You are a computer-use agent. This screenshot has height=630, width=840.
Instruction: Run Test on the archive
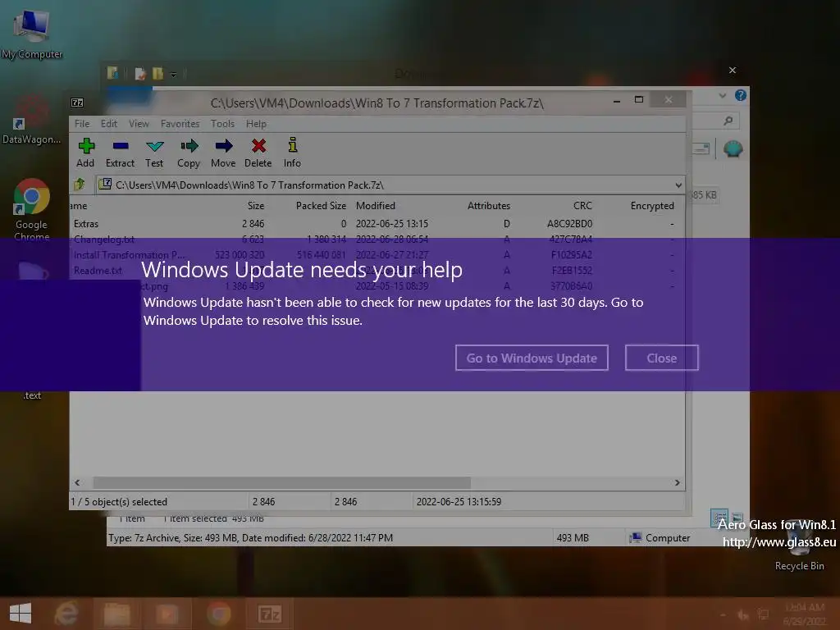[x=154, y=153]
